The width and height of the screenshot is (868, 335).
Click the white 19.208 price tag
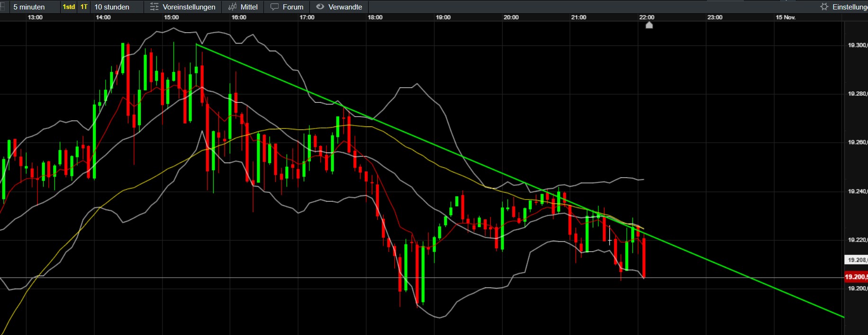[857, 260]
